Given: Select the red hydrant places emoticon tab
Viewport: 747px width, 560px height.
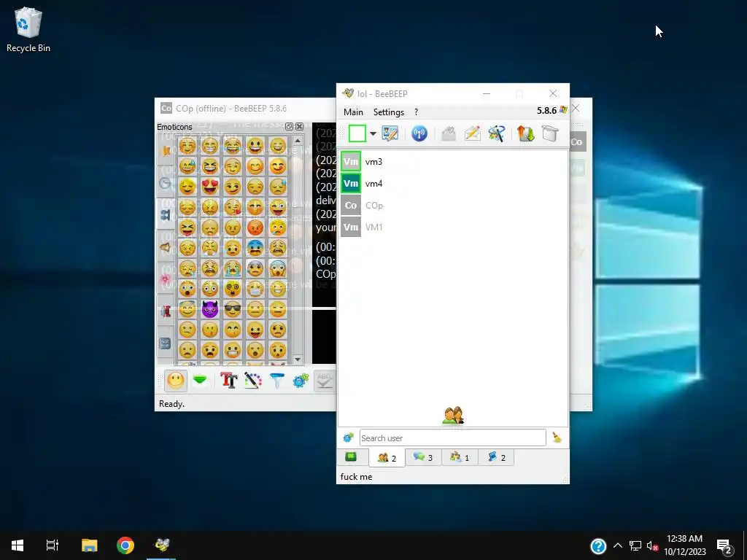Looking at the screenshot, I should coord(166,311).
